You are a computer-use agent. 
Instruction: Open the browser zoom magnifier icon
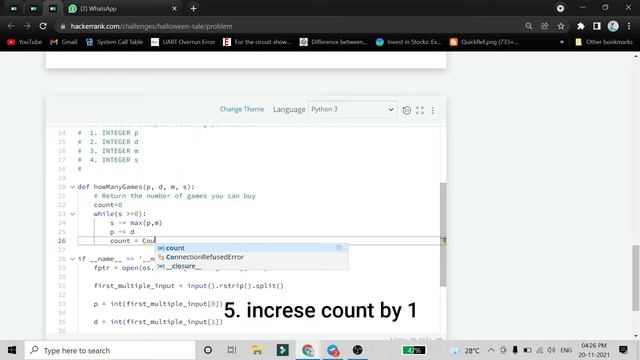click(x=529, y=26)
